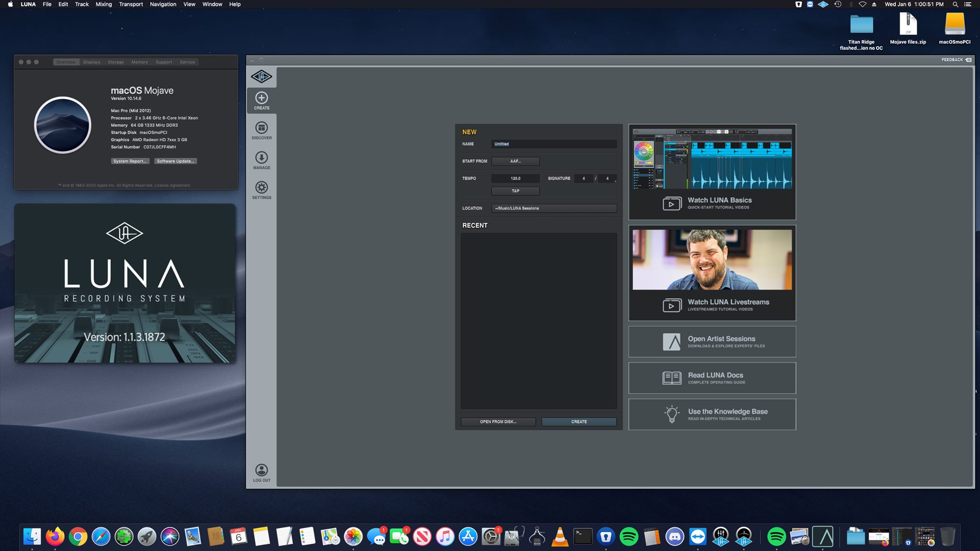Click Time Machine icon in the menu bar
This screenshot has height=551, width=980.
[x=838, y=4]
